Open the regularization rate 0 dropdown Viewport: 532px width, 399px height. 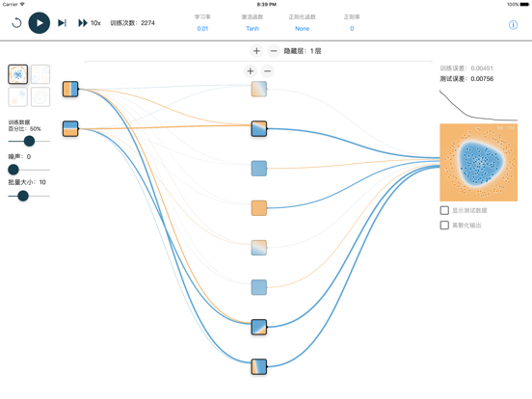tap(352, 29)
